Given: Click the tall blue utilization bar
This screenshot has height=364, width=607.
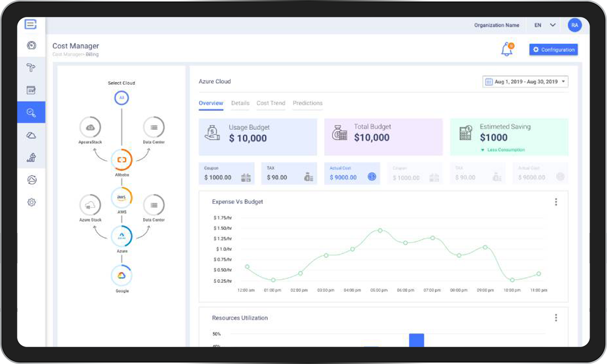Looking at the screenshot, I should point(416,340).
